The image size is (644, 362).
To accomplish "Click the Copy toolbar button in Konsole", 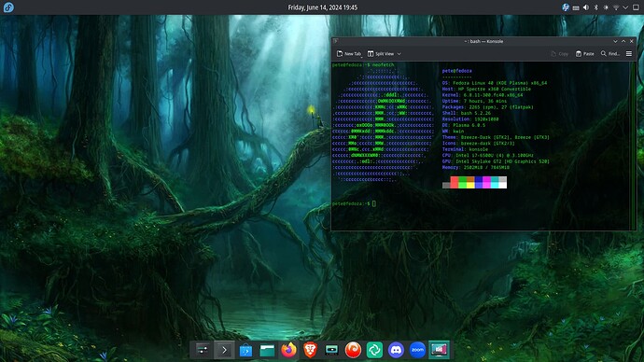I will pyautogui.click(x=559, y=54).
